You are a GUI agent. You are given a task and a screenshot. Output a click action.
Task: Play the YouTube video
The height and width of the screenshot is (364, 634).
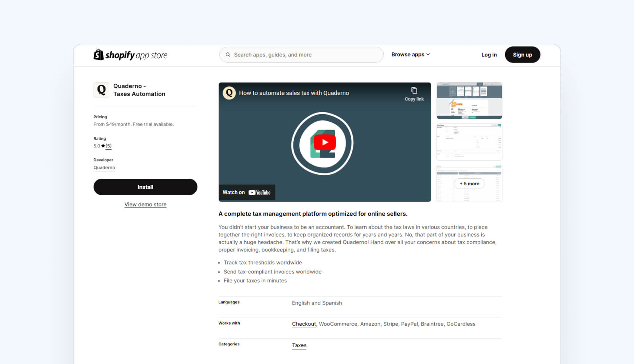pyautogui.click(x=324, y=142)
